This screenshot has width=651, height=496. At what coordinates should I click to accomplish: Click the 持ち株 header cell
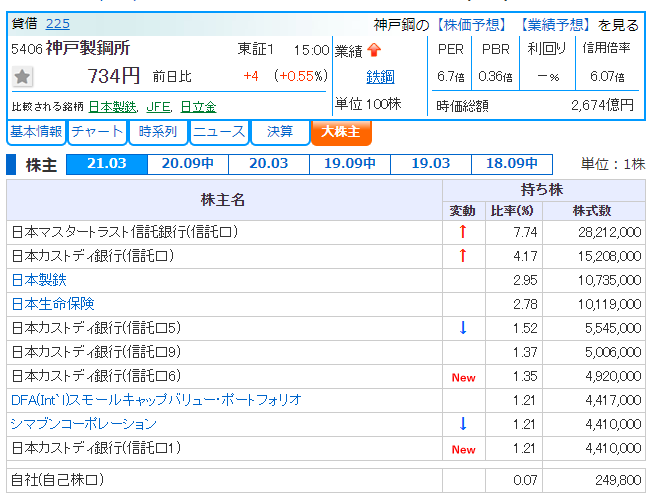pos(543,190)
